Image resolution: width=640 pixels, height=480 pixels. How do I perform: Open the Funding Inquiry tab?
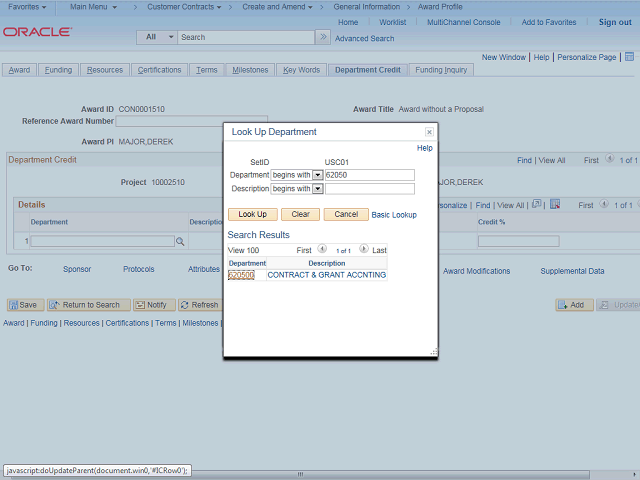(x=441, y=70)
